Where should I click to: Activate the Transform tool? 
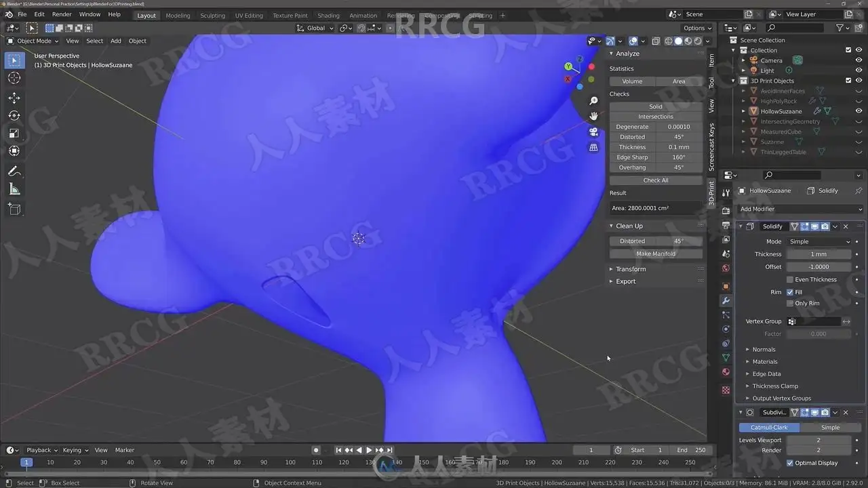(14, 150)
